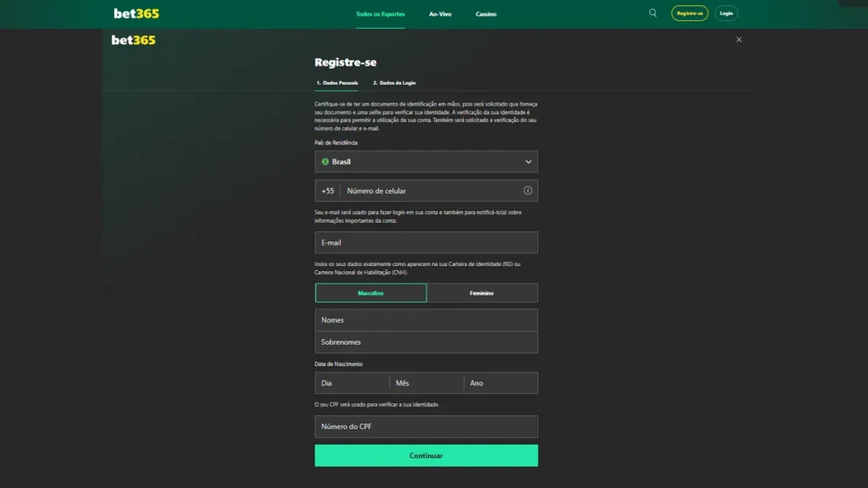This screenshot has width=868, height=488.
Task: Click the Registre-se button in the header
Action: (688, 13)
